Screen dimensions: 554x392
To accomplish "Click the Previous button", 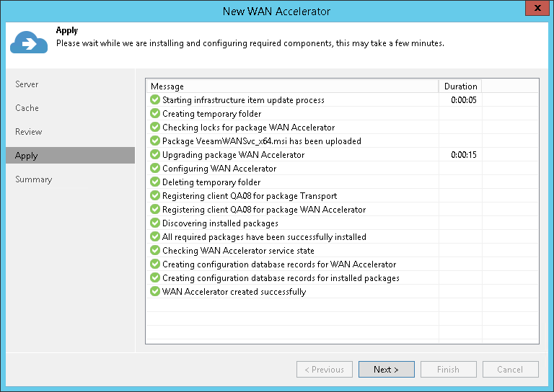I will (324, 370).
